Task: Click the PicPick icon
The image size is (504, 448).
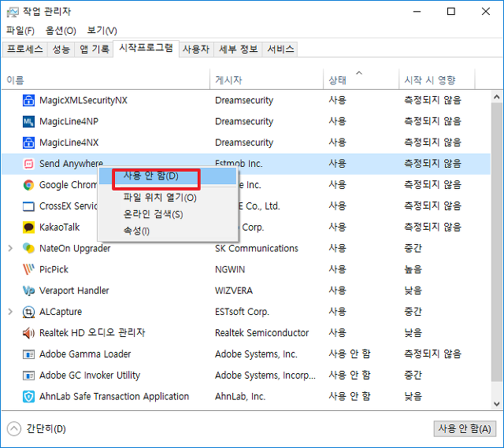Action: [28, 269]
